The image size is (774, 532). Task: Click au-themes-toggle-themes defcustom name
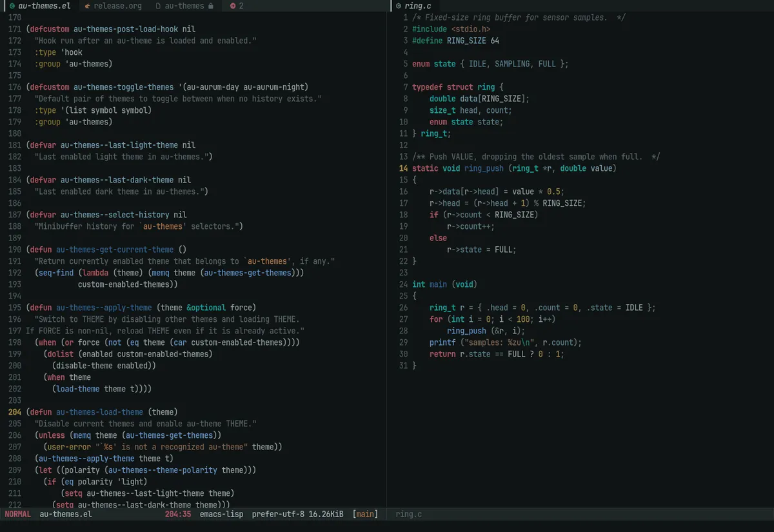pyautogui.click(x=124, y=87)
